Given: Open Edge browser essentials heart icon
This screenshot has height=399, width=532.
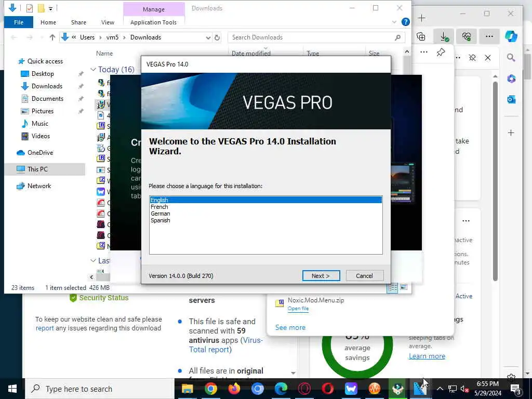Looking at the screenshot, I should point(466,36).
